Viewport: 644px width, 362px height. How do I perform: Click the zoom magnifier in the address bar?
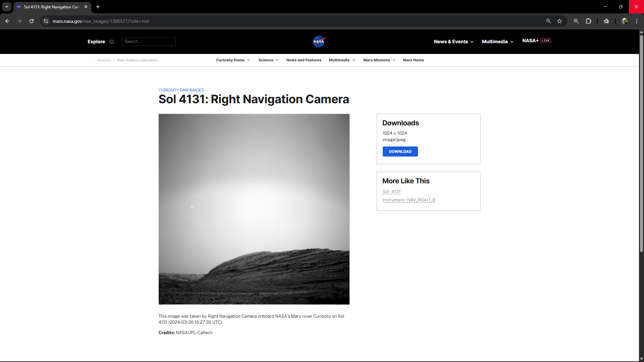[548, 21]
